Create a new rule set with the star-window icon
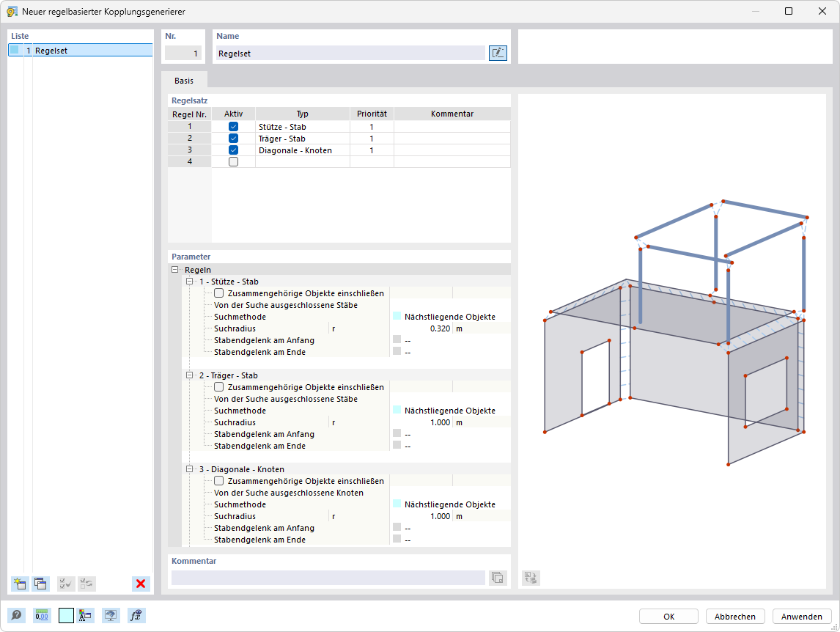The width and height of the screenshot is (840, 632). click(20, 584)
